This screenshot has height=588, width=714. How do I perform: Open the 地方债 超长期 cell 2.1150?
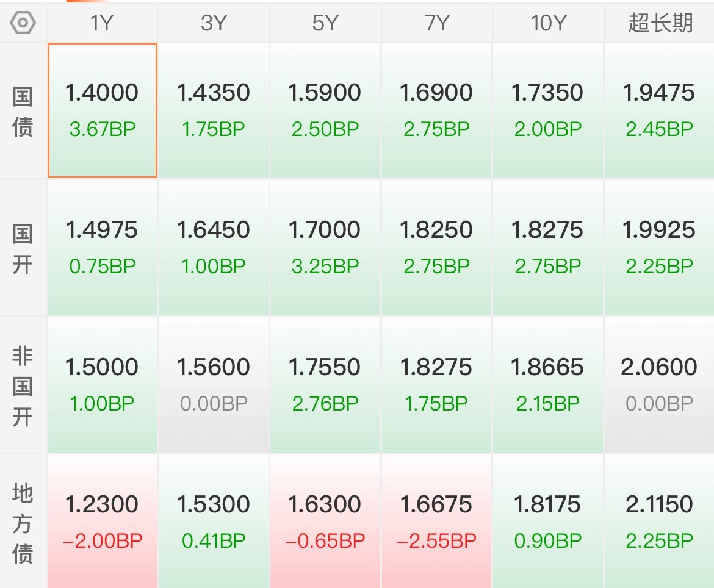coord(660,522)
